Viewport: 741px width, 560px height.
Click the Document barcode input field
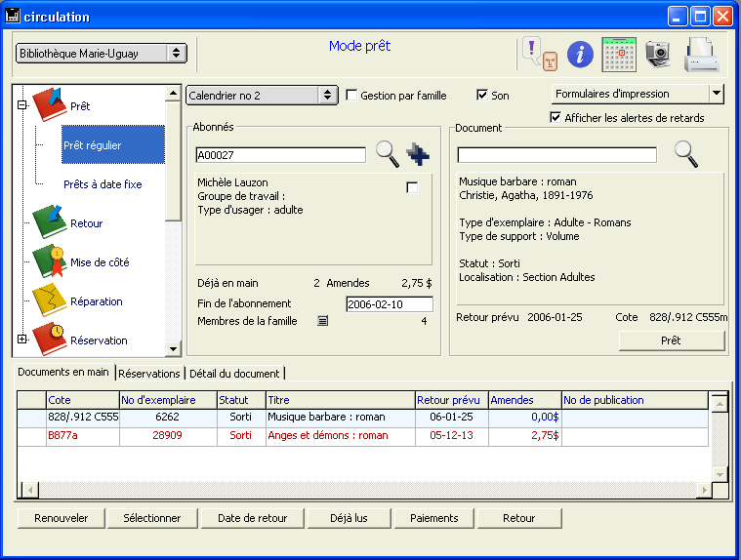[556, 155]
